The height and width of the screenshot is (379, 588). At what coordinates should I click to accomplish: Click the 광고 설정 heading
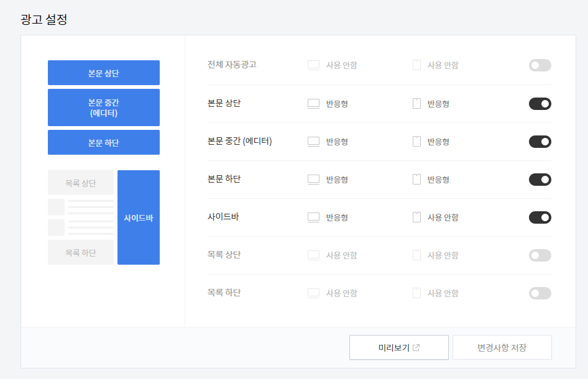(44, 19)
